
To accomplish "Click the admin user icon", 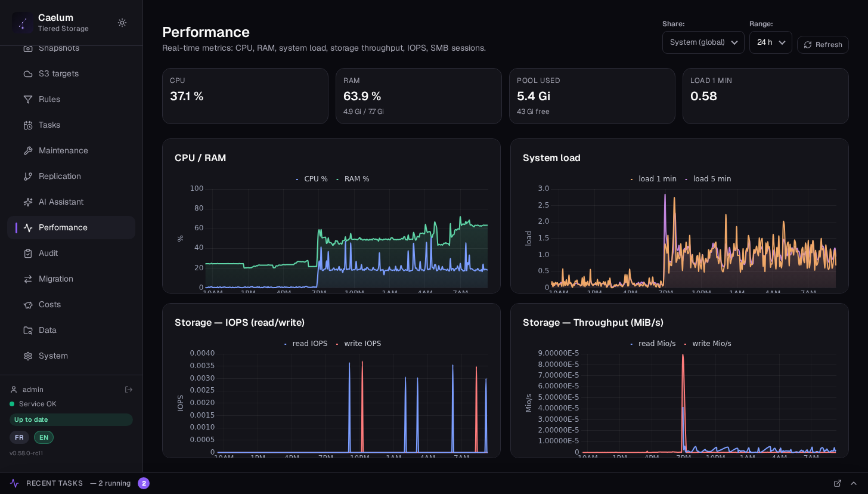I will (14, 390).
